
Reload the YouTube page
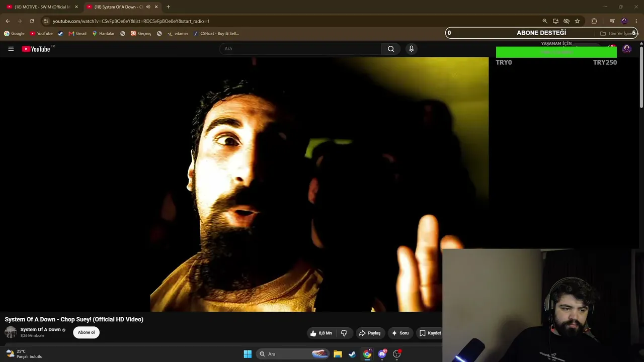pos(32,21)
